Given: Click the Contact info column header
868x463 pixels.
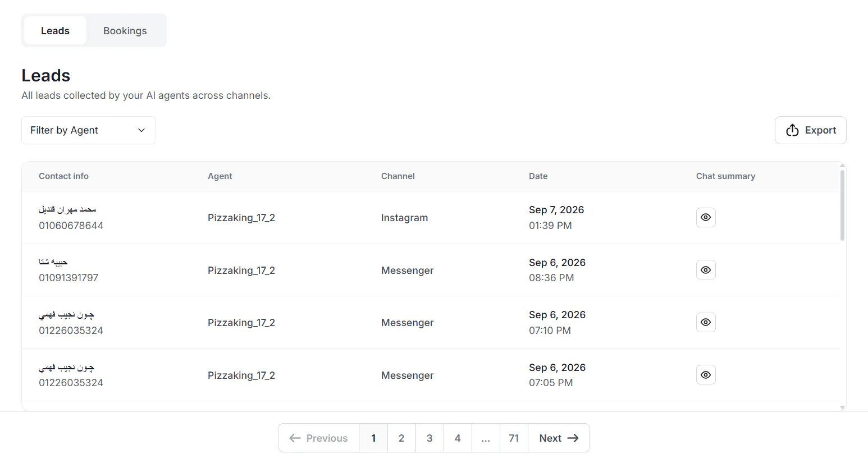Looking at the screenshot, I should [63, 176].
